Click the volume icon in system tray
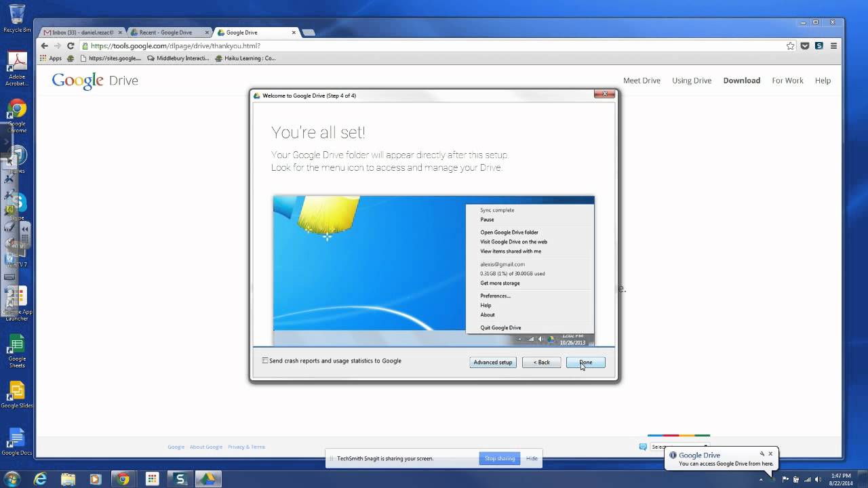The height and width of the screenshot is (488, 868). pos(819,479)
